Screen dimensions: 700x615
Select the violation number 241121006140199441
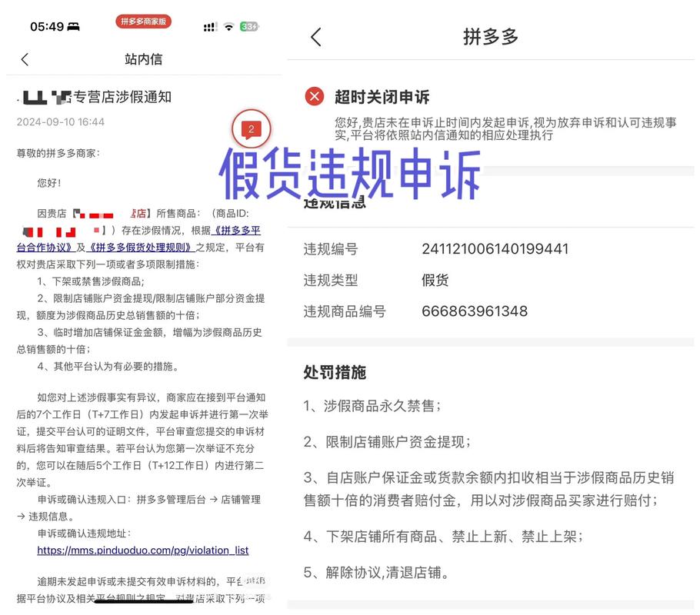pos(495,249)
